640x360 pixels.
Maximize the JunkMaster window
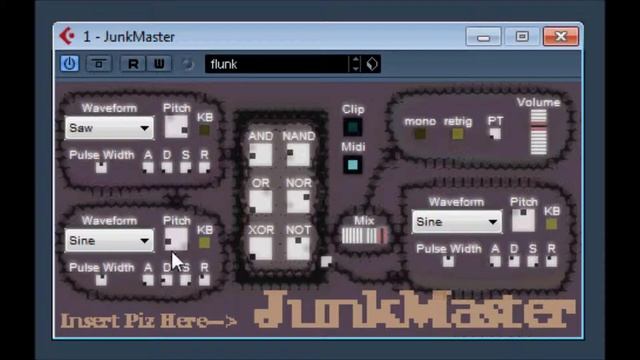522,37
